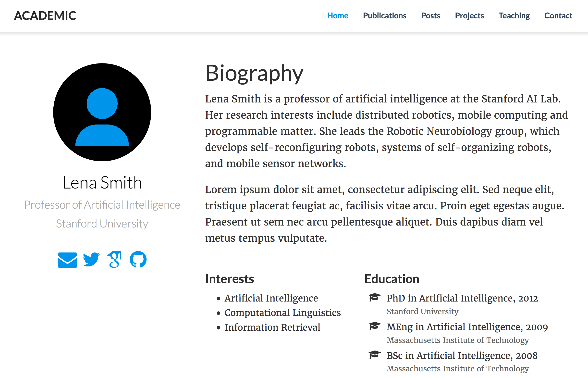Click the graduation cap beside BSc entry
The image size is (588, 378).
[375, 355]
